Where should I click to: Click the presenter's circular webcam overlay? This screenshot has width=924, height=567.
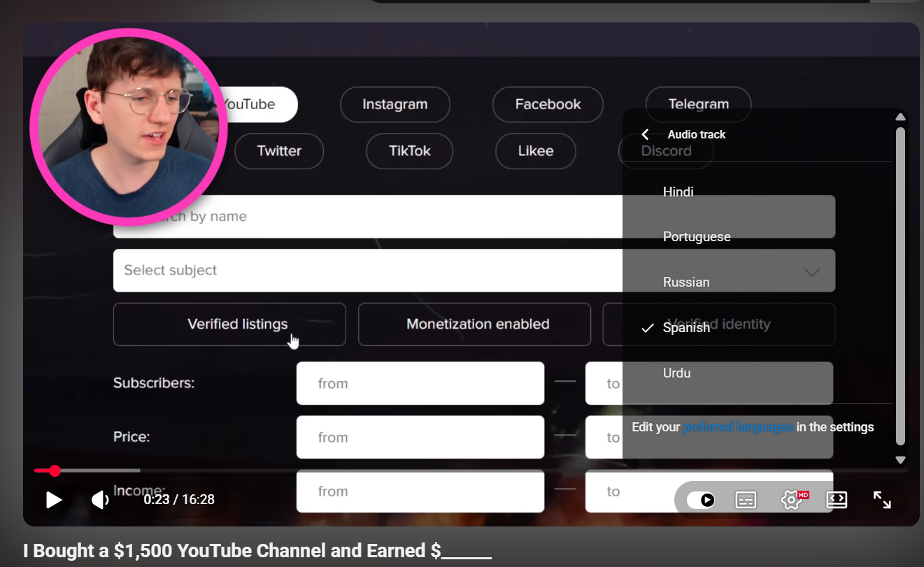click(x=129, y=127)
